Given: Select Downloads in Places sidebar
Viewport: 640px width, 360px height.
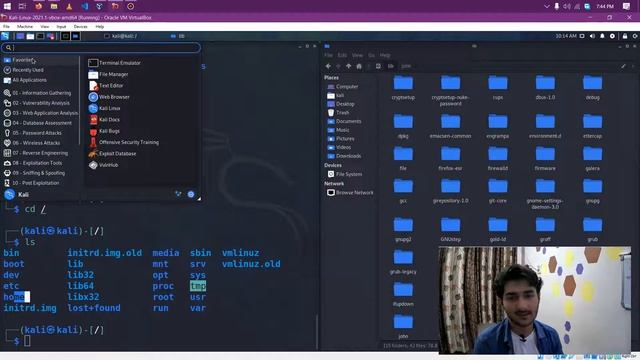Looking at the screenshot, I should [344, 156].
